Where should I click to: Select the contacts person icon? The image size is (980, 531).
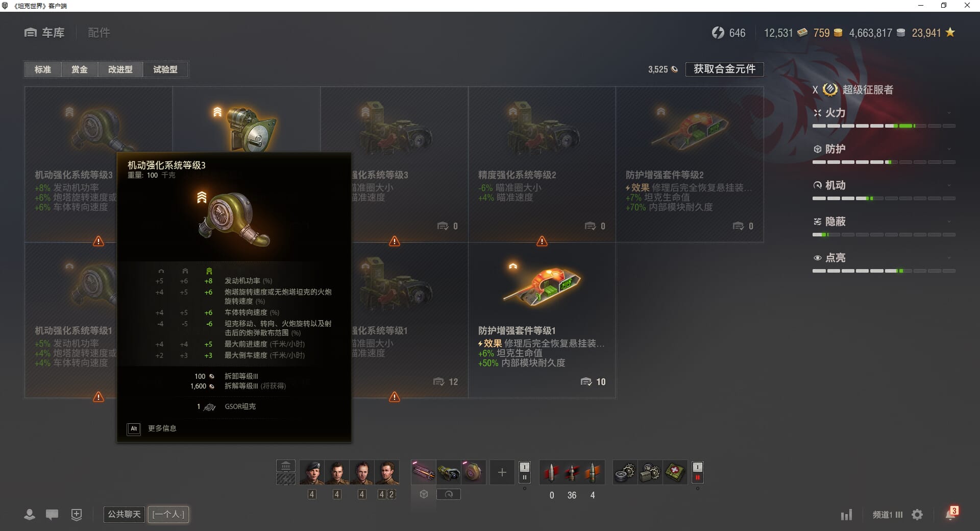[30, 515]
